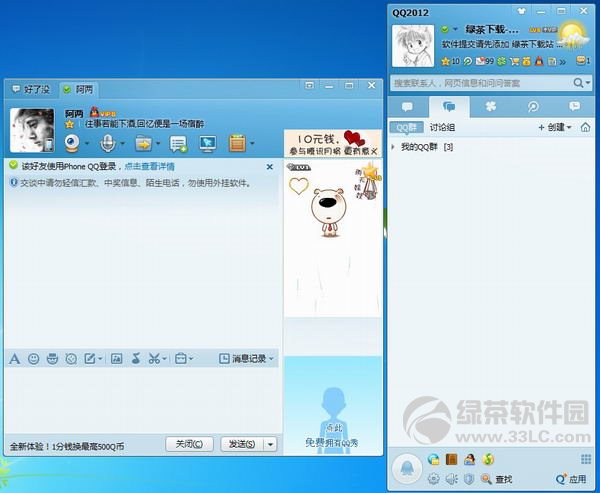Open the shopping cart icon in QQ2012 header
The image size is (600, 493).
pyautogui.click(x=515, y=61)
